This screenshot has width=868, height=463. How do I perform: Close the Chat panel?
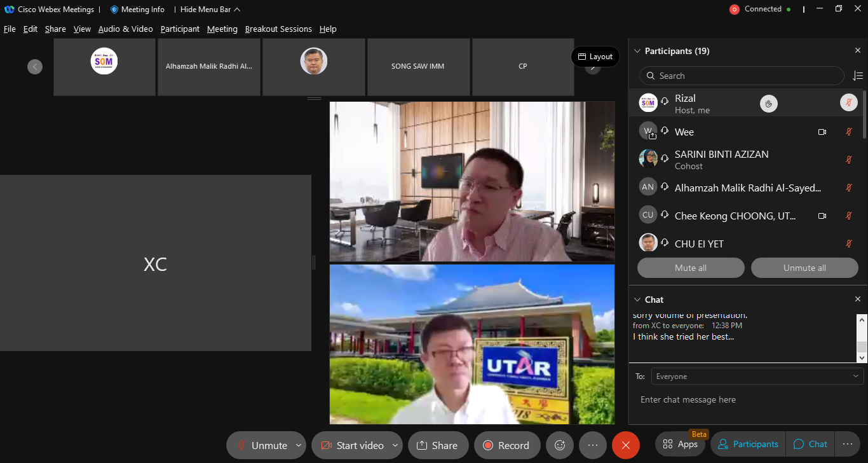click(857, 300)
